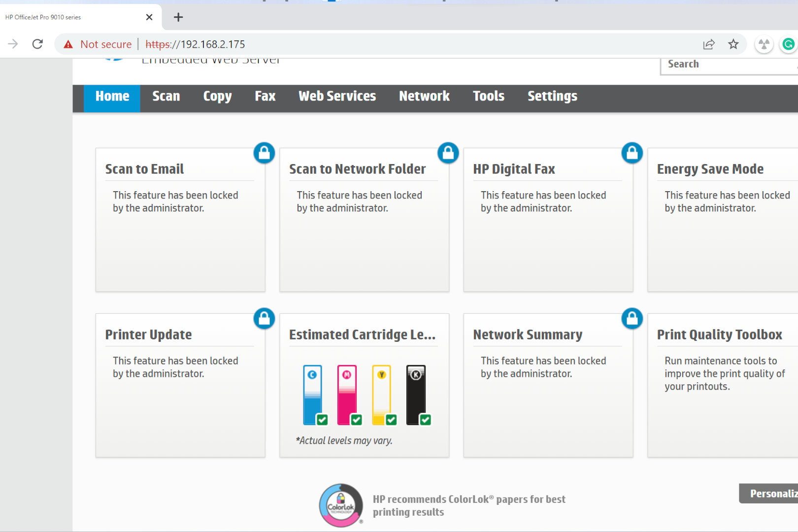This screenshot has height=532, width=798.
Task: Click the ColorLok logo icon
Action: pyautogui.click(x=341, y=505)
